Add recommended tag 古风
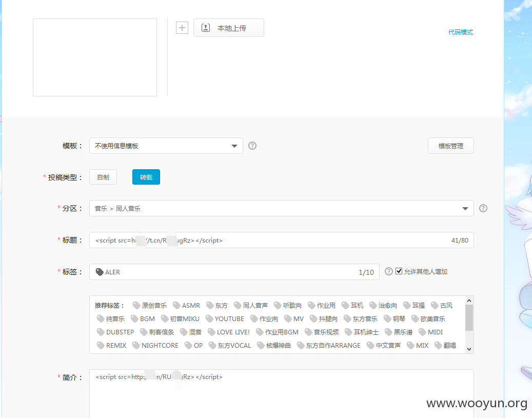This screenshot has width=532, height=418. click(442, 305)
